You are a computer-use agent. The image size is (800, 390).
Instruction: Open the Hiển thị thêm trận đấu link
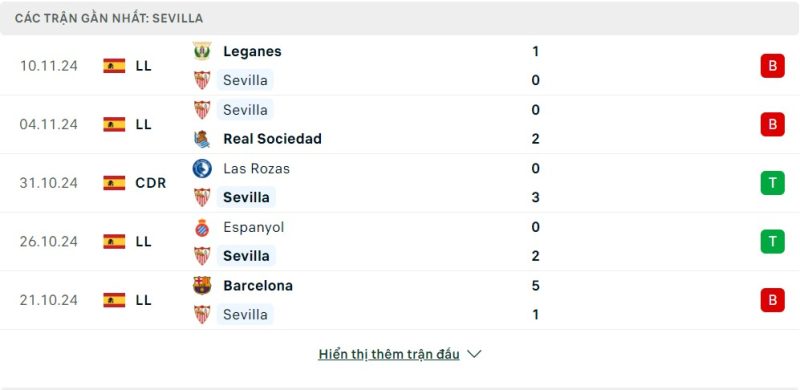pyautogui.click(x=389, y=354)
